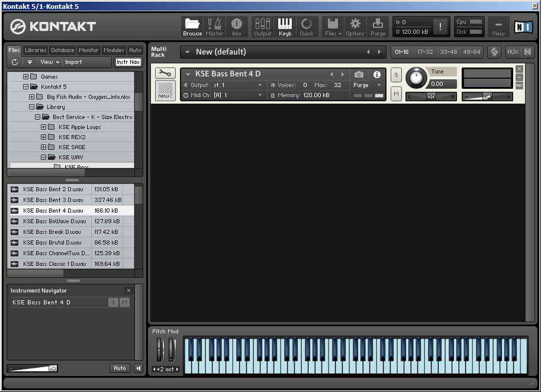Minimize rack with the View button
The image size is (541, 392).
click(498, 27)
